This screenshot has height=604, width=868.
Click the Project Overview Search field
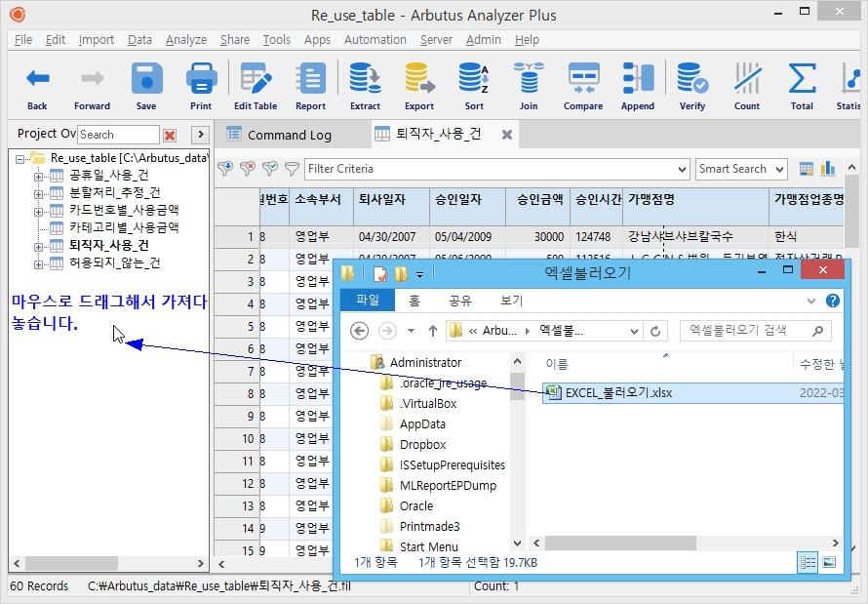tap(118, 135)
